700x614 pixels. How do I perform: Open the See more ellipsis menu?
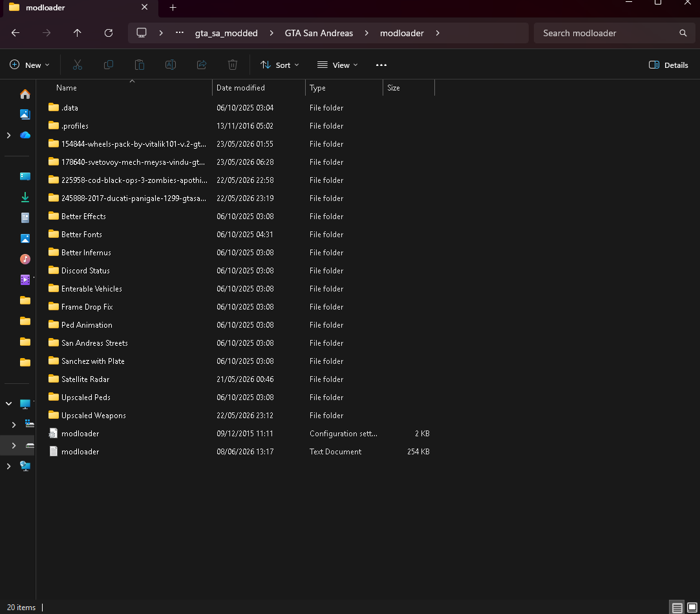(x=381, y=65)
